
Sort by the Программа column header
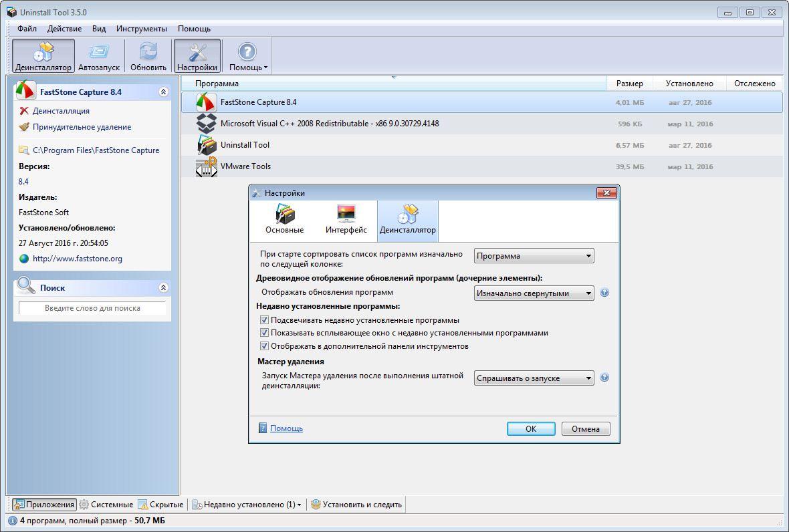393,84
